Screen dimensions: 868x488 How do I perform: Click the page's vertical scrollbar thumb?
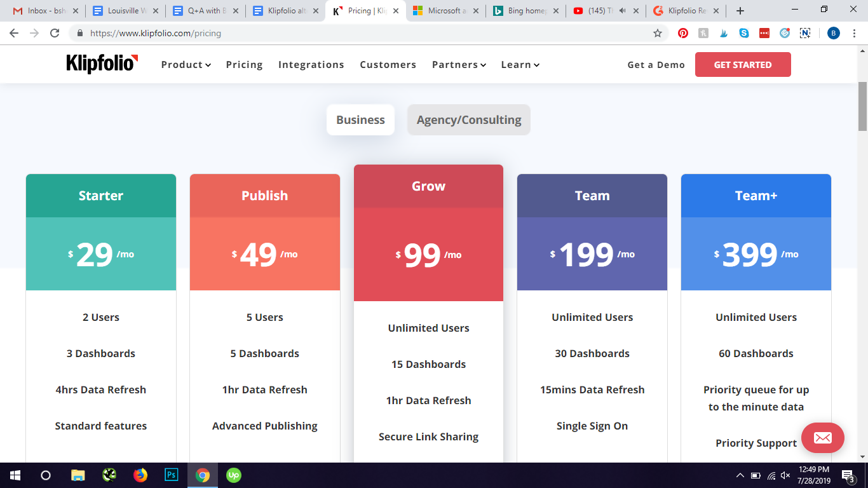(863, 106)
